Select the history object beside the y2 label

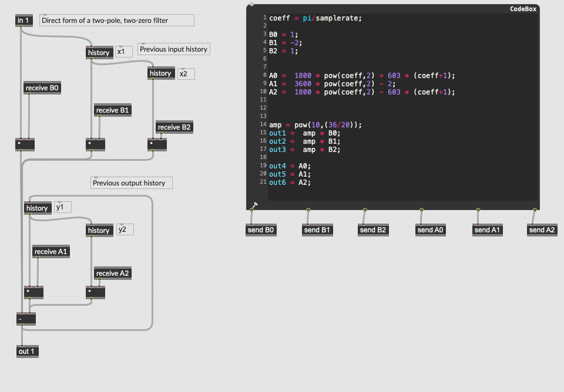[100, 230]
